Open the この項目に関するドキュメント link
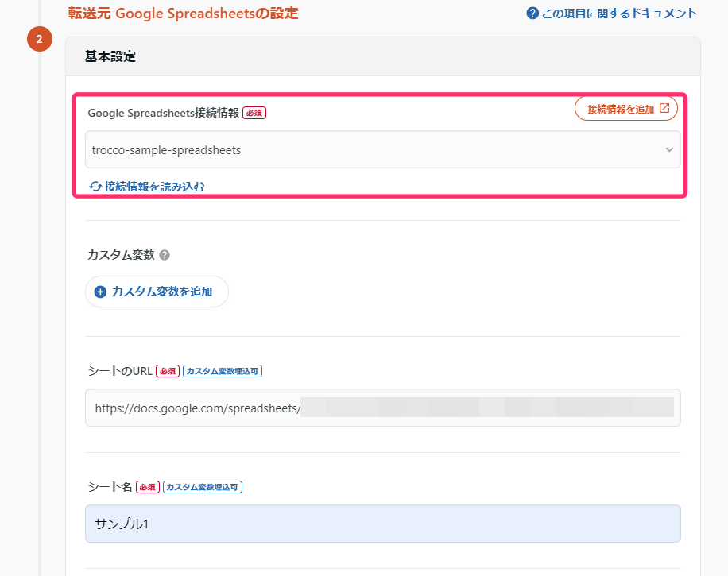Viewport: 728px width, 576px height. point(619,14)
